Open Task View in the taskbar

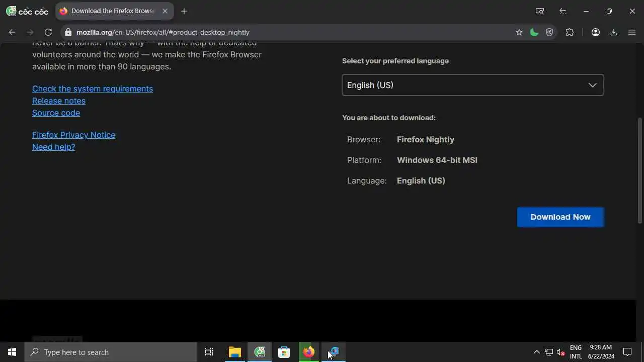coord(209,352)
